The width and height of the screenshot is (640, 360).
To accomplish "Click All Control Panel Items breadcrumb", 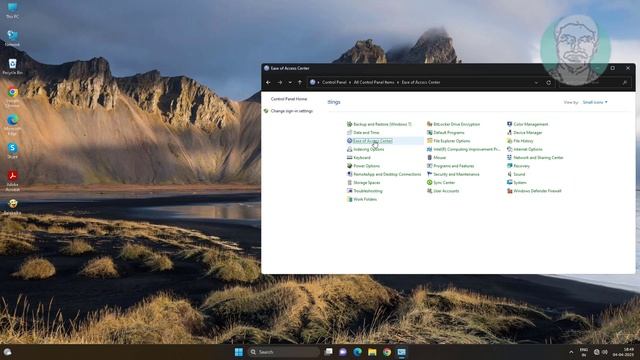I will [x=374, y=82].
